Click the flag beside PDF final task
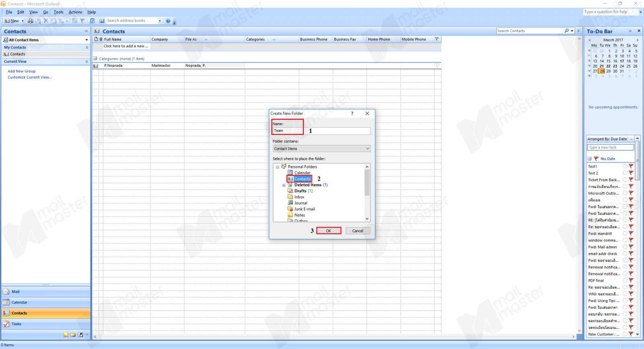 [631, 281]
